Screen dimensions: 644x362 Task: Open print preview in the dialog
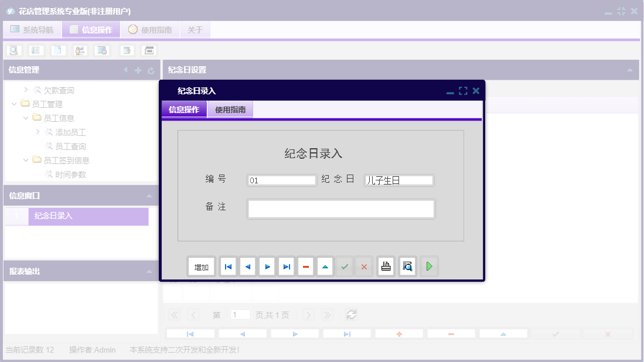(x=407, y=266)
